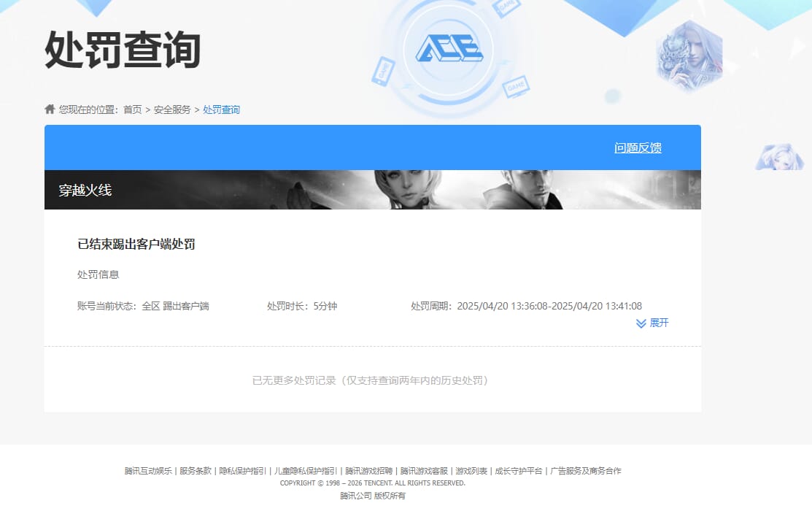Click the double-chevron icon next to 展开

[x=641, y=323]
